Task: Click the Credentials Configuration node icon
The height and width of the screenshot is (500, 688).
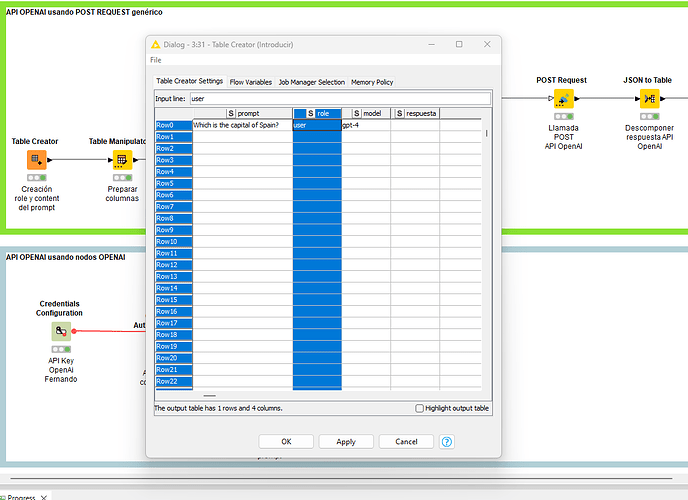Action: coord(60,330)
